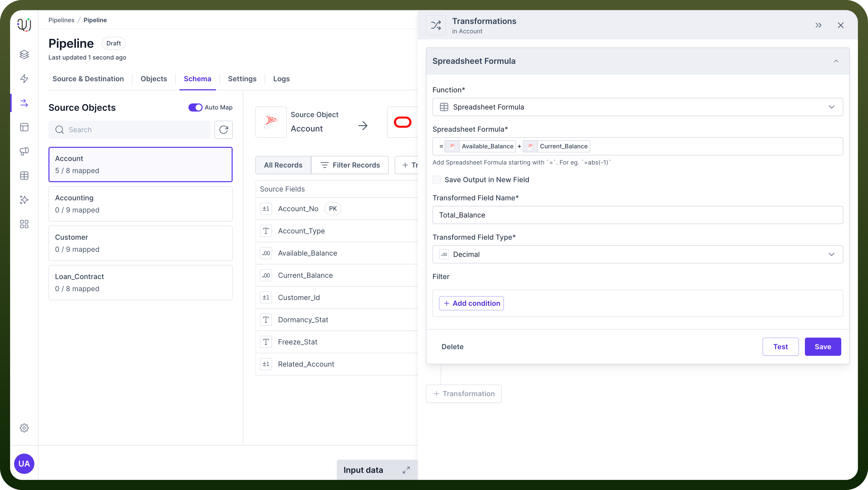Image resolution: width=868 pixels, height=490 pixels.
Task: Click the text type icon beside Account_Type
Action: (266, 231)
